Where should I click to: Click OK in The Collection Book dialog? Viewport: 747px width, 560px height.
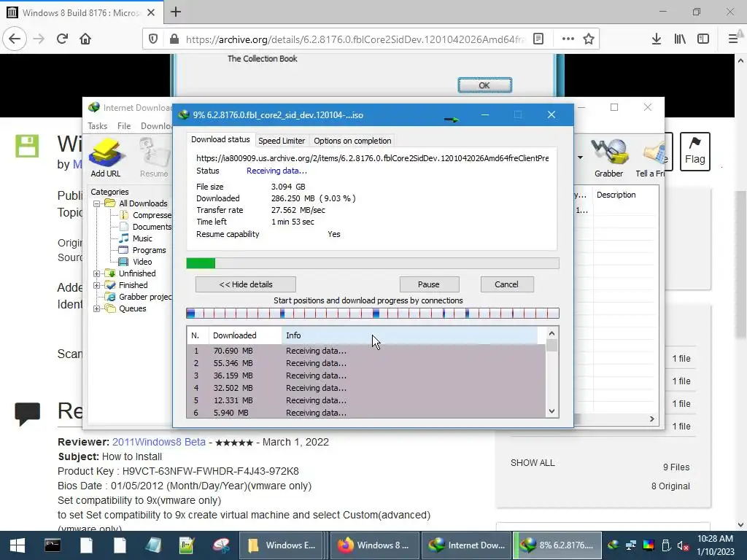point(484,85)
